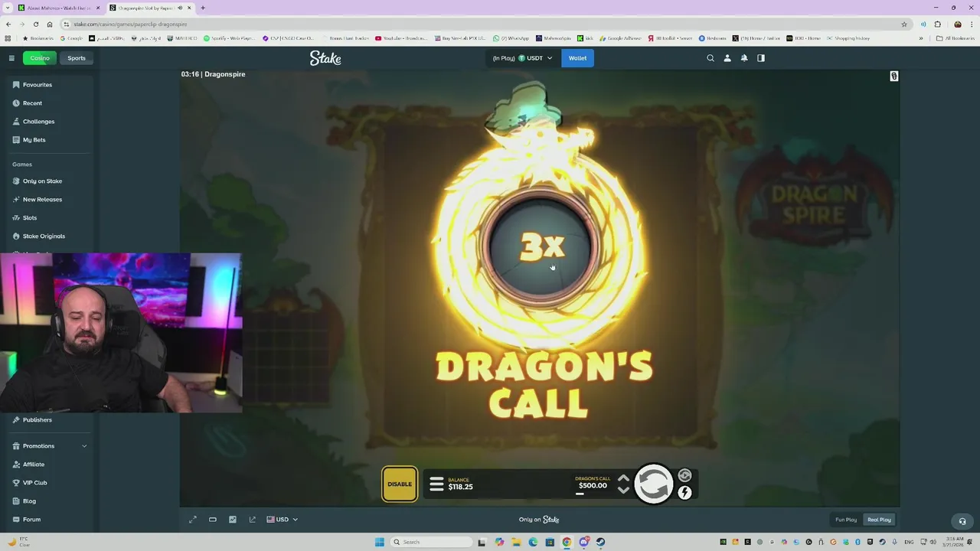Open the weather widget on the taskbar
980x551 pixels.
[x=18, y=542]
